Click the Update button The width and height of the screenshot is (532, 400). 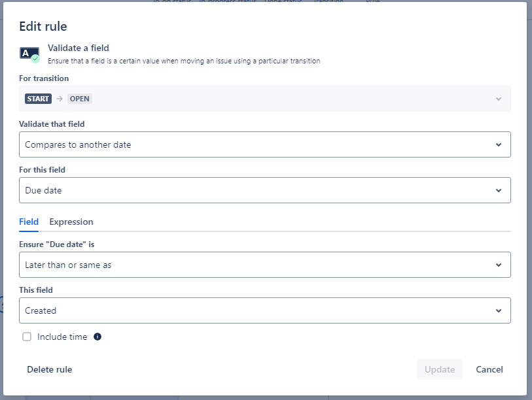(x=439, y=369)
